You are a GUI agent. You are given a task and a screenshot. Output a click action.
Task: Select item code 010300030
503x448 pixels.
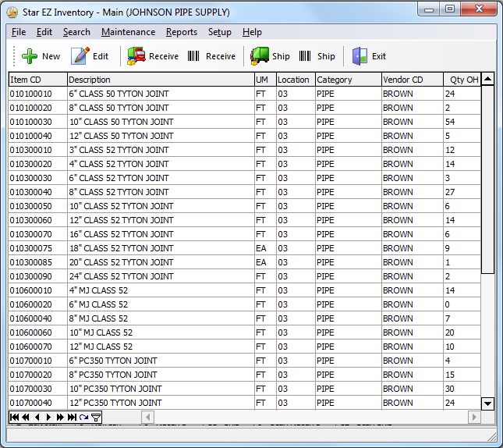click(30, 178)
